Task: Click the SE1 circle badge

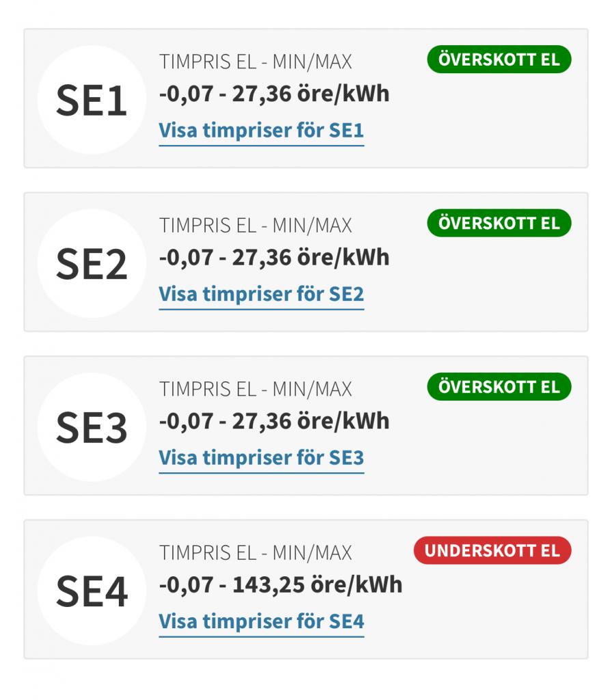Action: (x=92, y=100)
